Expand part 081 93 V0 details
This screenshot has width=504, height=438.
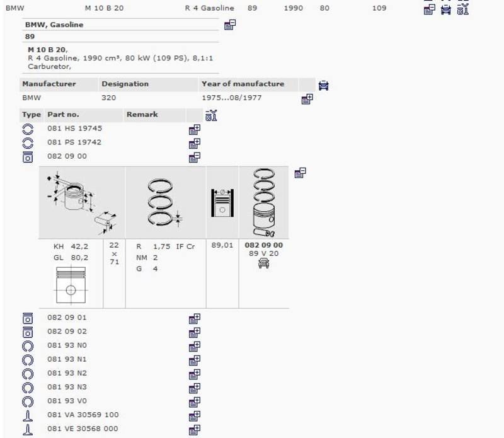point(195,402)
